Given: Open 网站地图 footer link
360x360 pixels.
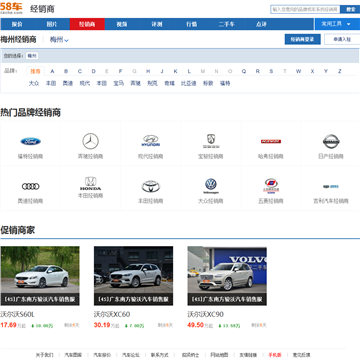Looking at the screenshot, I should 219,355.
